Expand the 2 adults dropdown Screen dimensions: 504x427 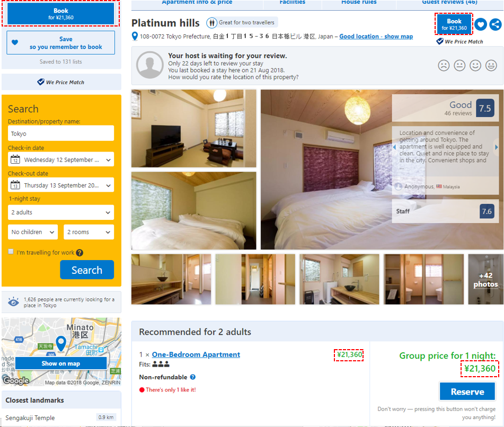pyautogui.click(x=61, y=212)
